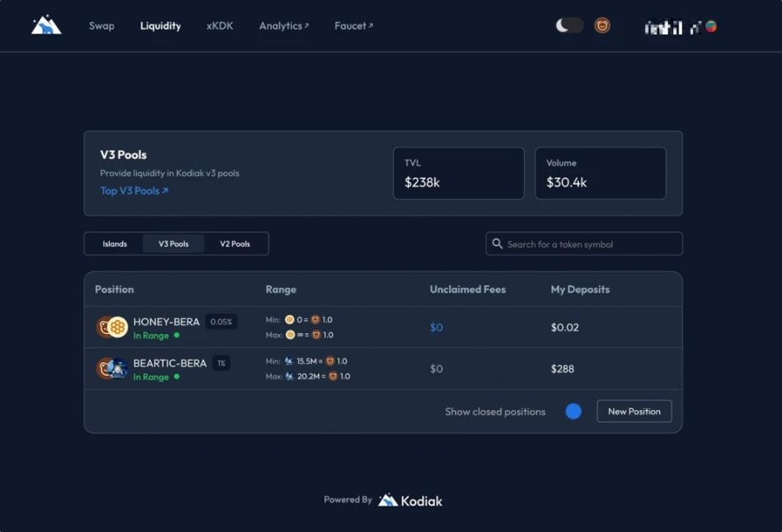Select the V3 Pools tab
782x532 pixels.
(x=173, y=244)
